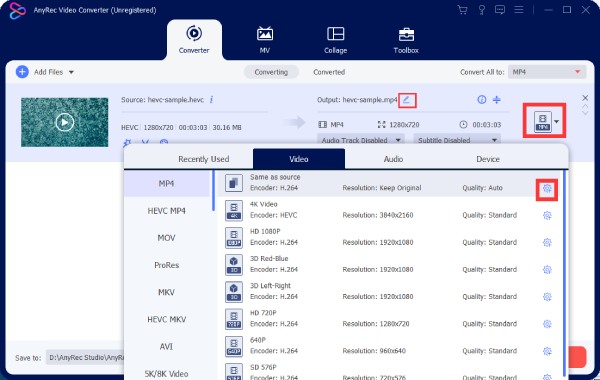Select the Device format tab
Screen dimensions: 600x380
tap(488, 159)
